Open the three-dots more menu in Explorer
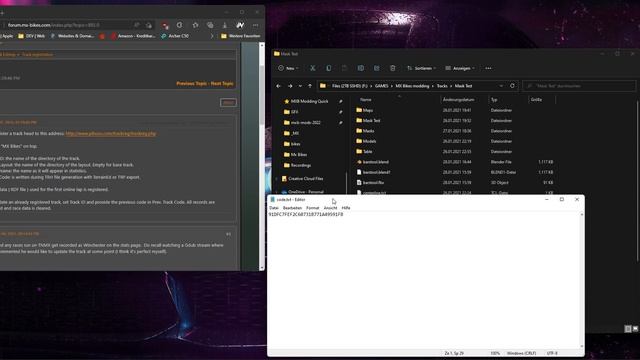The width and height of the screenshot is (640, 360). tap(489, 68)
